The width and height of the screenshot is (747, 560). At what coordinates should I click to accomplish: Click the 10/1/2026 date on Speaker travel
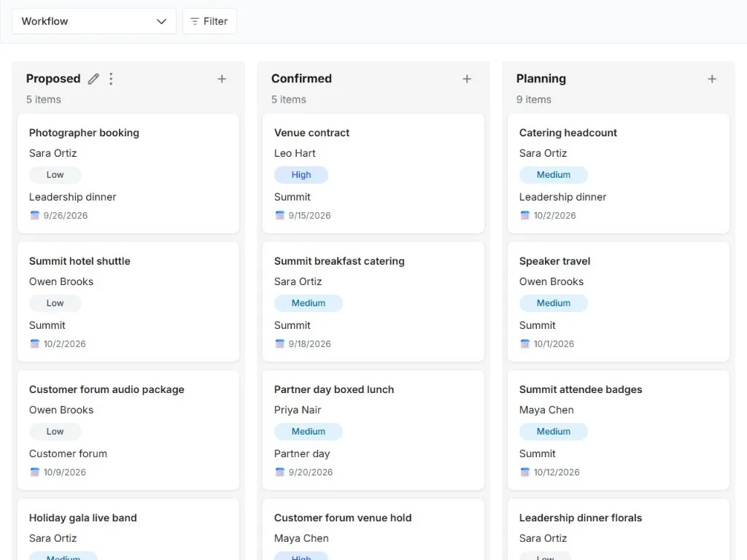pyautogui.click(x=554, y=344)
